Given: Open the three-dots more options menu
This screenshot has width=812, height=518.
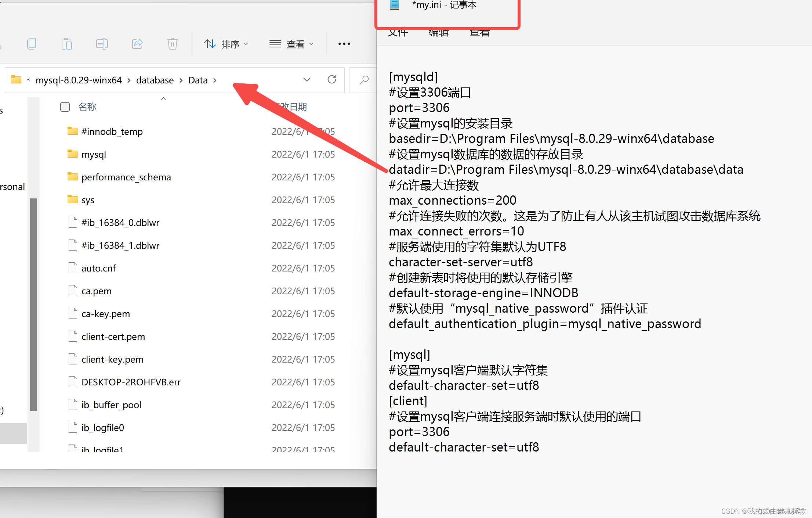Looking at the screenshot, I should [344, 44].
